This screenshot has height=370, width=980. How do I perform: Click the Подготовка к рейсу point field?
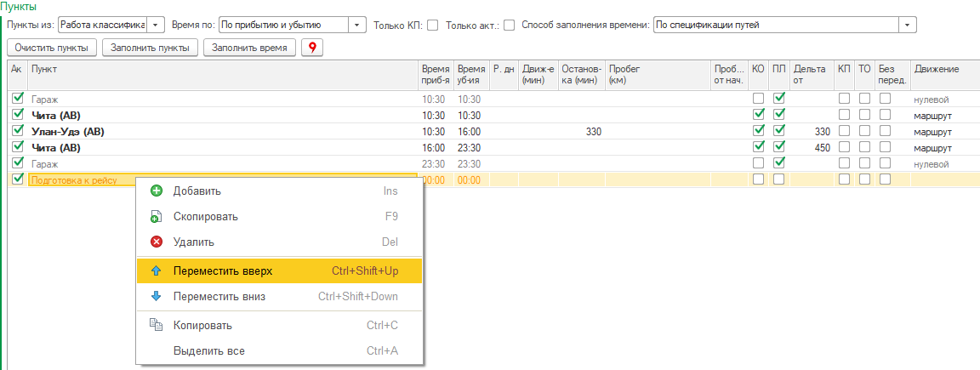click(85, 180)
